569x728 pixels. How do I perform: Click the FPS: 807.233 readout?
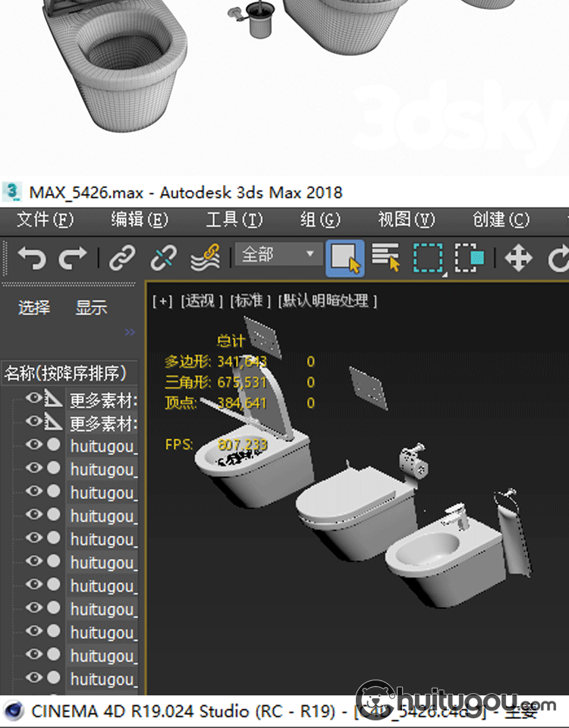(x=216, y=445)
